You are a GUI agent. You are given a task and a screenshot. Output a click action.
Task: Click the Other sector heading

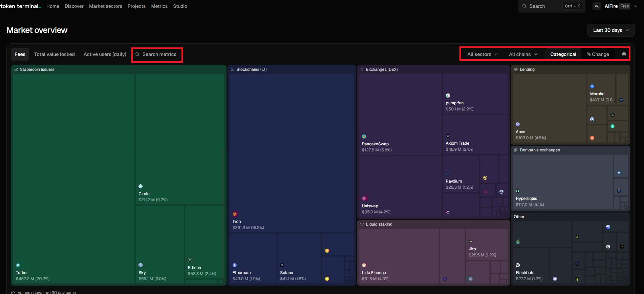pyautogui.click(x=519, y=217)
